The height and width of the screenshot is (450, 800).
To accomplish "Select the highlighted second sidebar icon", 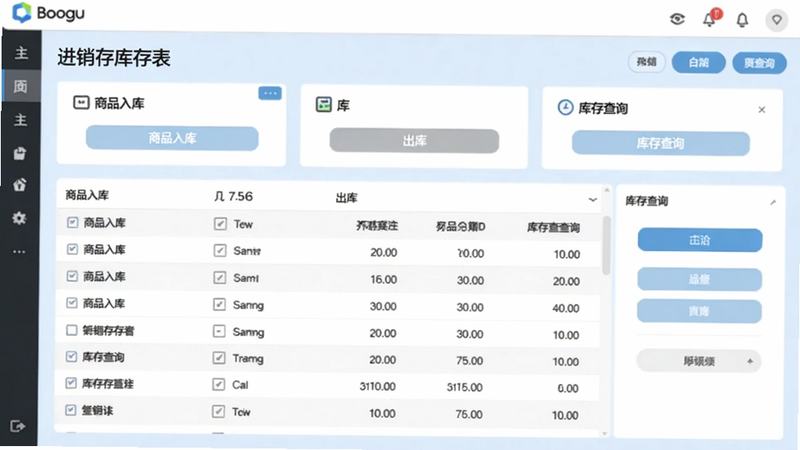I will pos(20,86).
